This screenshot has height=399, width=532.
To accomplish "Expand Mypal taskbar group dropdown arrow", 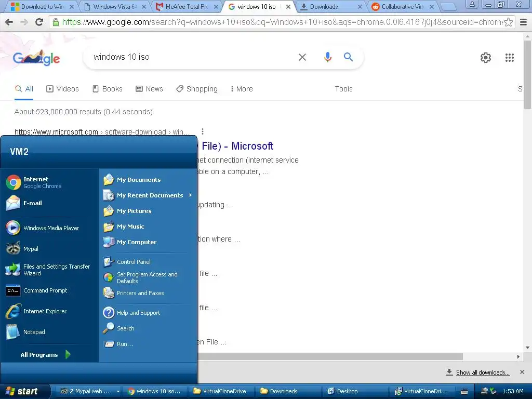I will [118, 391].
